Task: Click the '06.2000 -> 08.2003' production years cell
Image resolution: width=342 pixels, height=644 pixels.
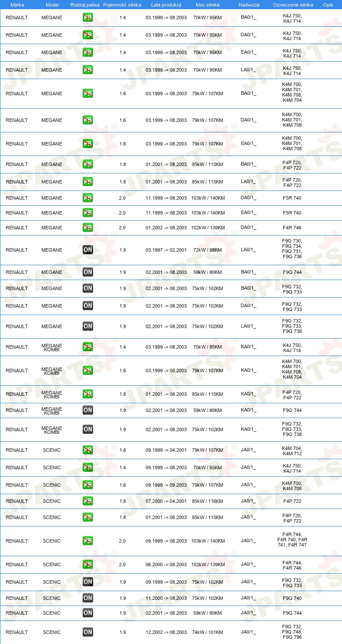Action: (x=166, y=564)
